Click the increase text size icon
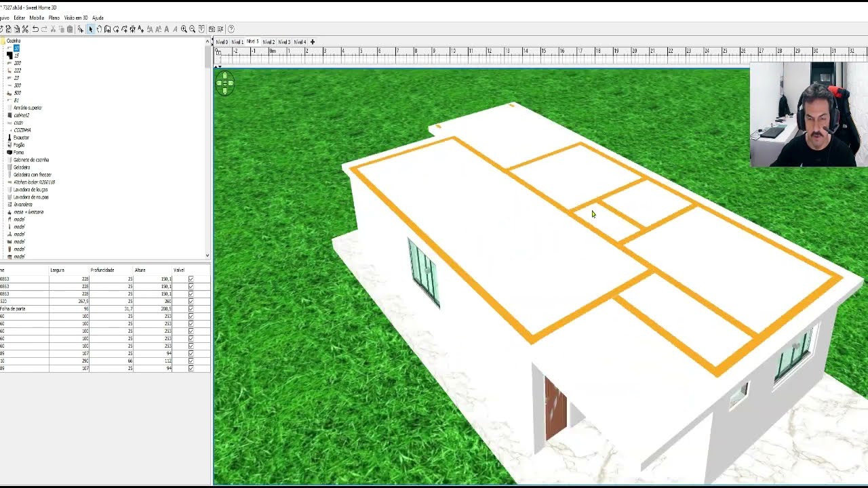Screen dimensions: 868x488 149,29
